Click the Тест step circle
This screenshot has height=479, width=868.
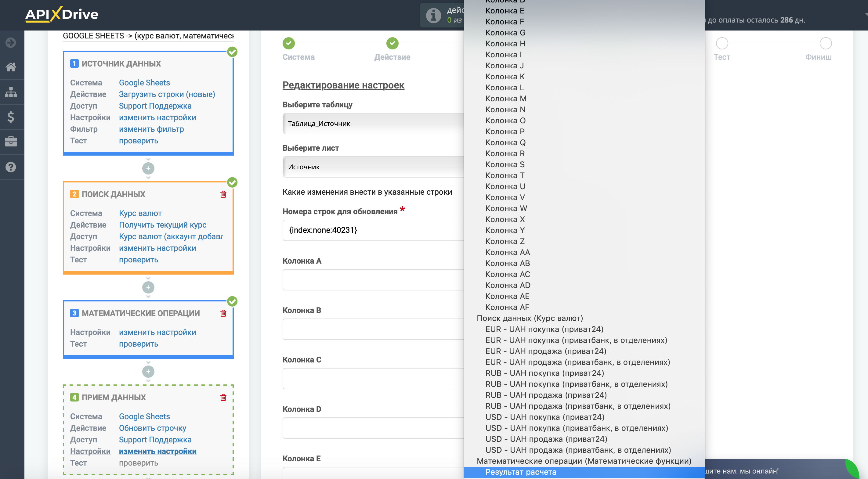tap(722, 43)
